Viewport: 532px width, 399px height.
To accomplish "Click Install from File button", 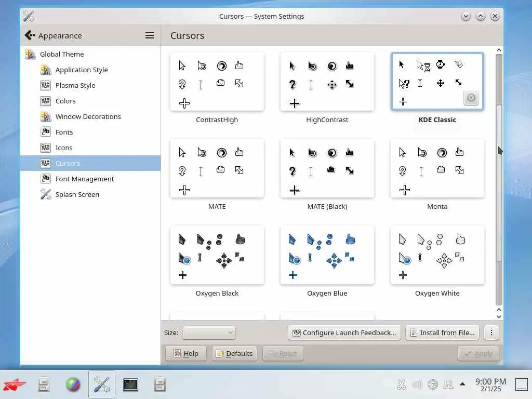I will click(x=443, y=332).
